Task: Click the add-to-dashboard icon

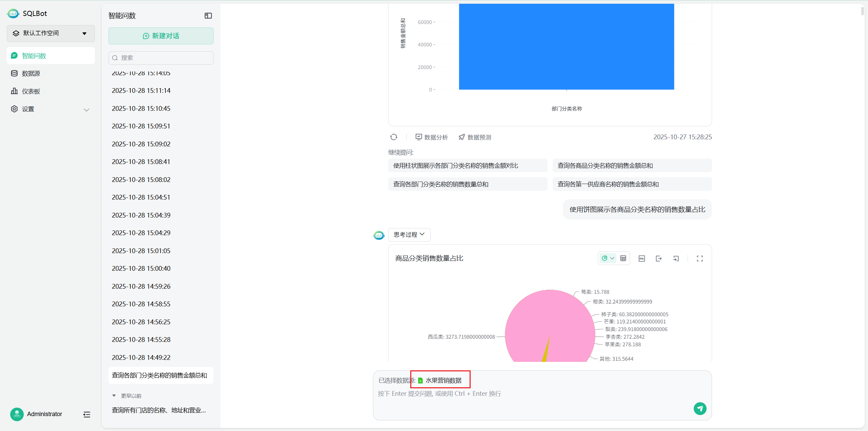Action: tap(676, 259)
